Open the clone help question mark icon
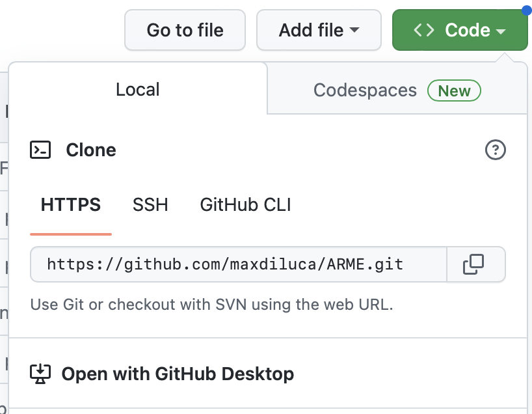The image size is (532, 414). click(496, 150)
